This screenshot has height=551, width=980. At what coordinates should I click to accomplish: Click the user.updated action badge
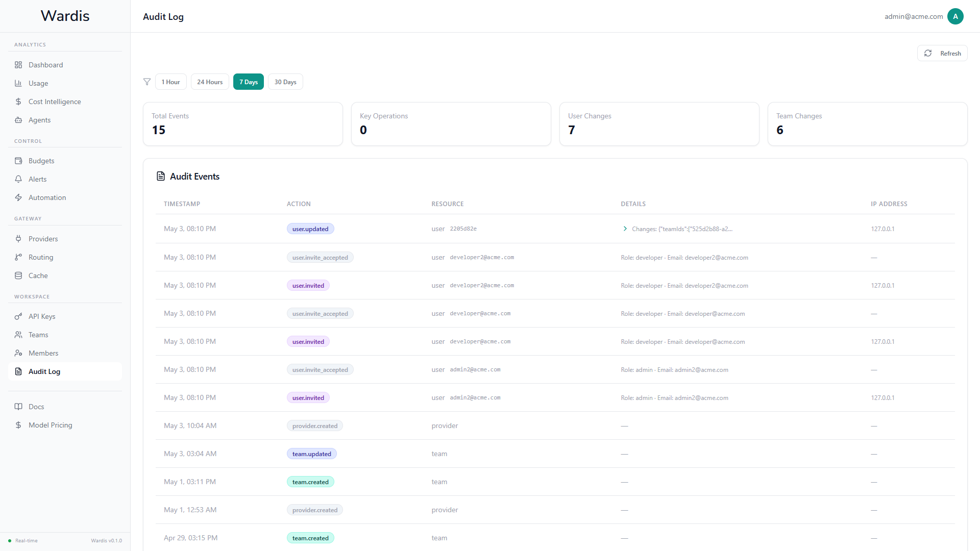310,229
